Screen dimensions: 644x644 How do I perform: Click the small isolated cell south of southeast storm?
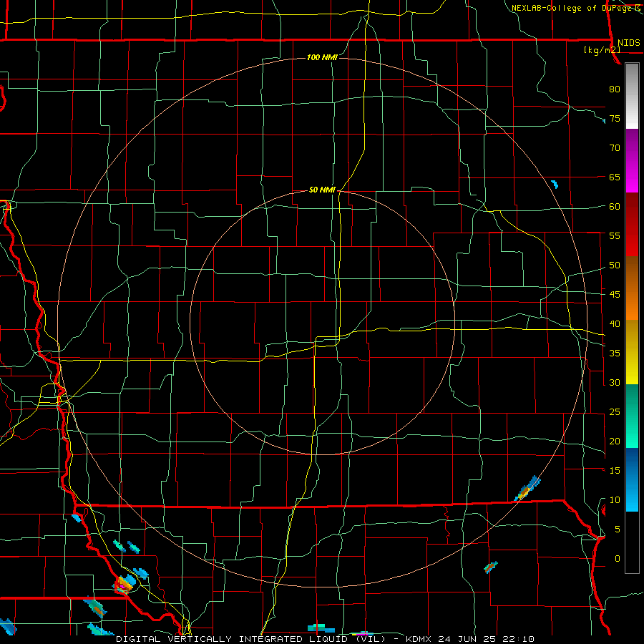pyautogui.click(x=491, y=567)
